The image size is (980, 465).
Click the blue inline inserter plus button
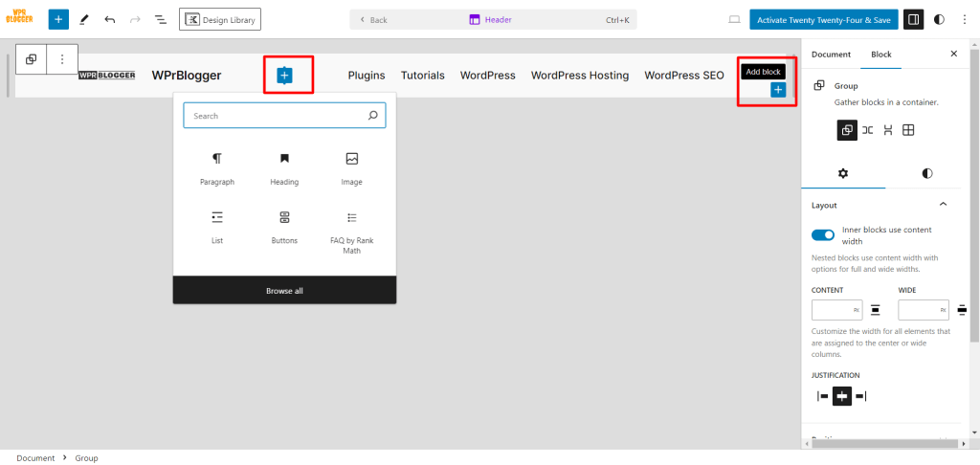[x=284, y=76]
